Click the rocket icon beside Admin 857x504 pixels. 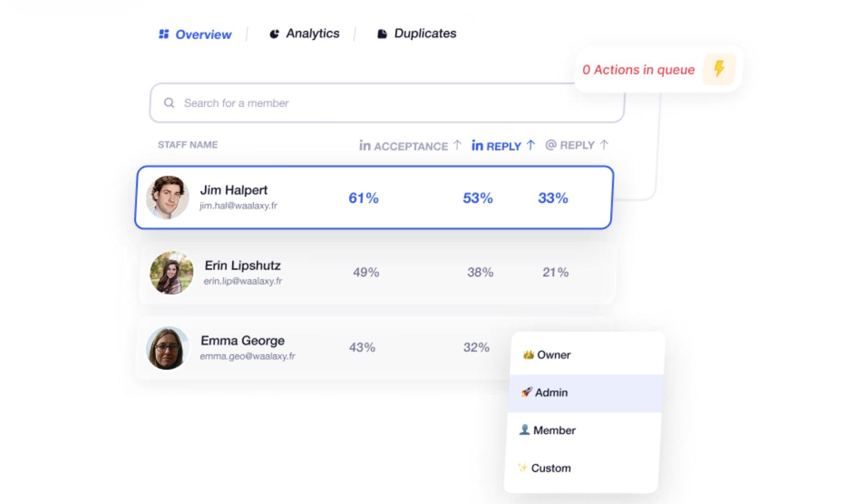(x=526, y=392)
